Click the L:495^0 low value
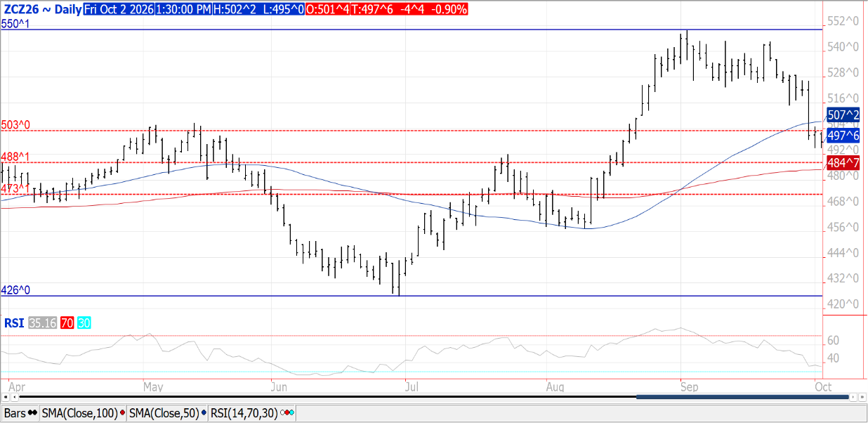The height and width of the screenshot is (423, 868). (282, 10)
